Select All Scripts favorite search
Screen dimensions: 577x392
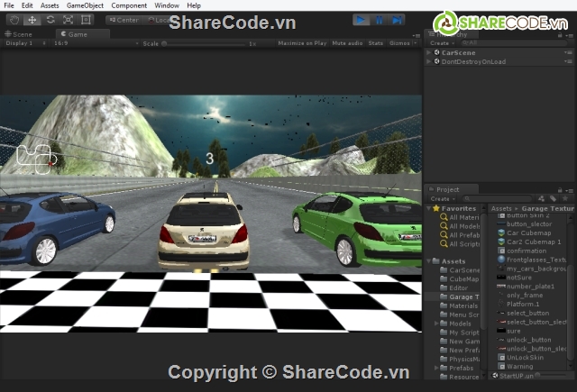(460, 244)
